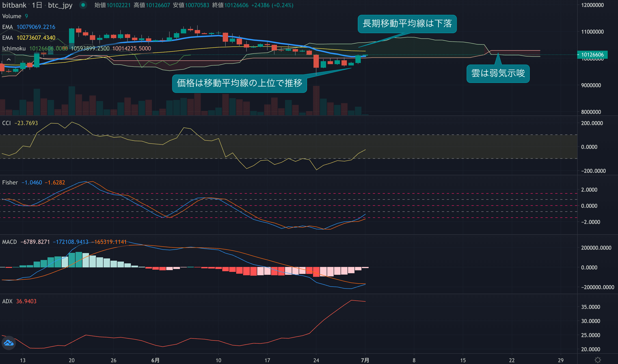
Task: Select the Volume indicator legend
Action: tap(11, 16)
